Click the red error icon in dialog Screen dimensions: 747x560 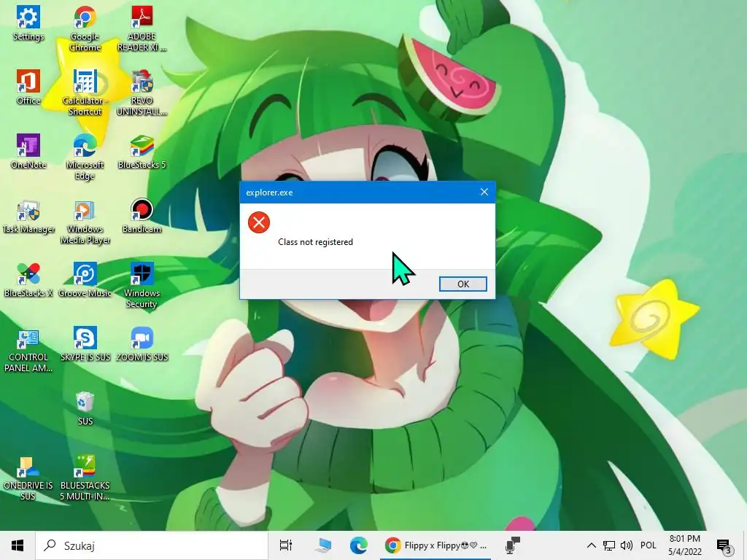259,222
